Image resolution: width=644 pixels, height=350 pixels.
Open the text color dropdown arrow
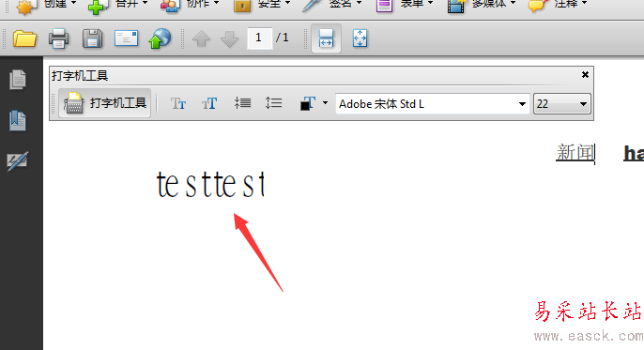click(325, 102)
